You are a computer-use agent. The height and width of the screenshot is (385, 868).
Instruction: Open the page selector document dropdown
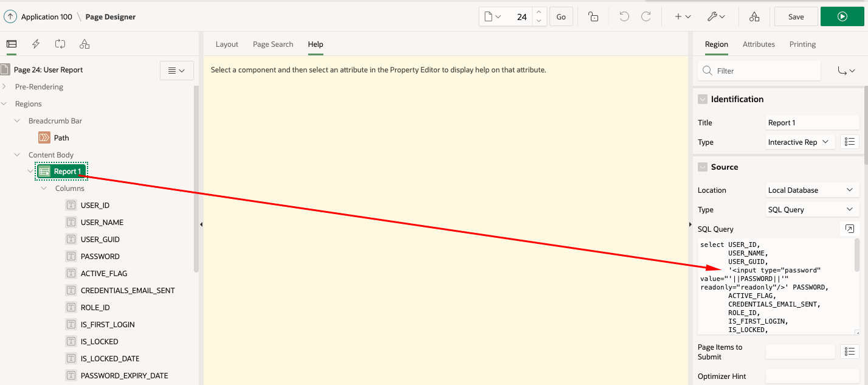pos(493,17)
